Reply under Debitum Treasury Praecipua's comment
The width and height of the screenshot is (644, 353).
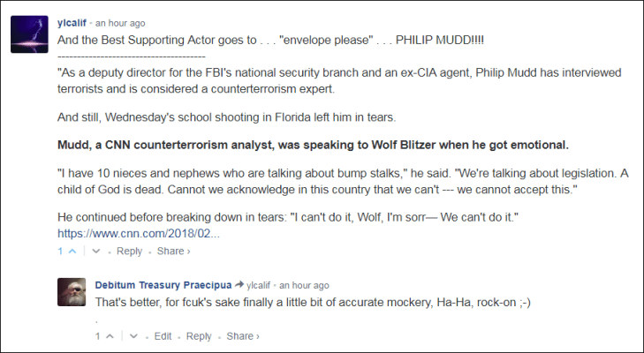(199, 336)
